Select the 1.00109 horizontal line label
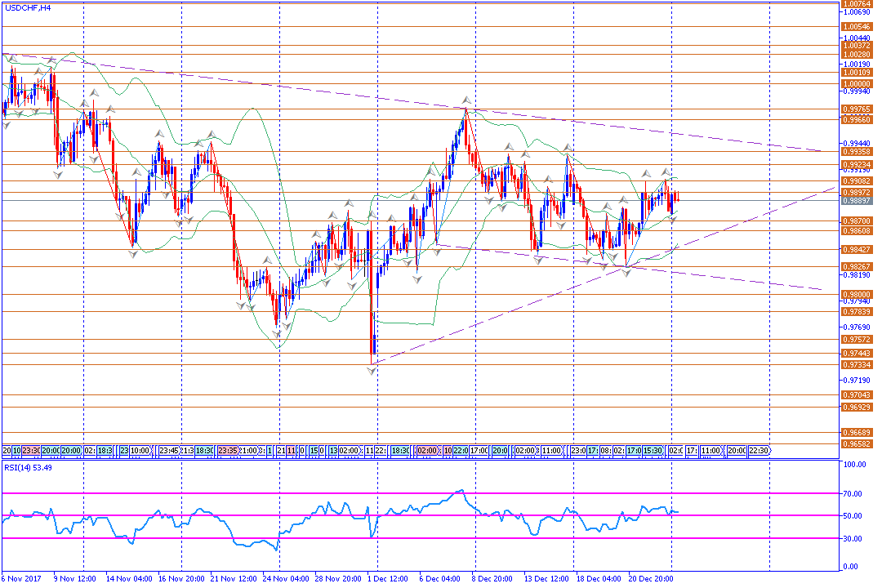The image size is (882, 588). 857,73
